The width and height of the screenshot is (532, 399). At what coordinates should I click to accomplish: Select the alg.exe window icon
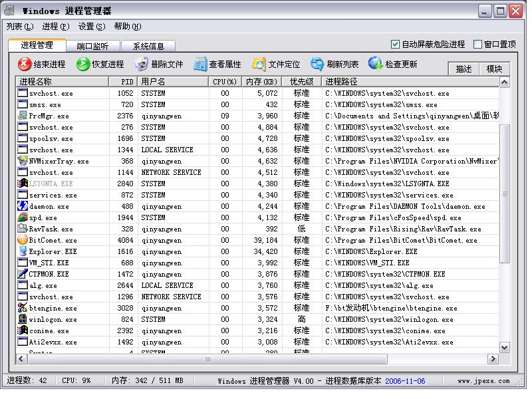click(x=23, y=285)
